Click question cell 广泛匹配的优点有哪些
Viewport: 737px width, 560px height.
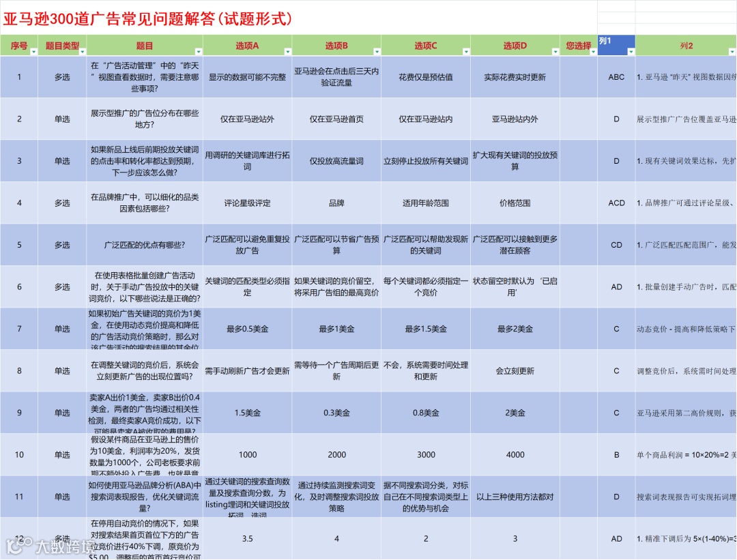144,245
